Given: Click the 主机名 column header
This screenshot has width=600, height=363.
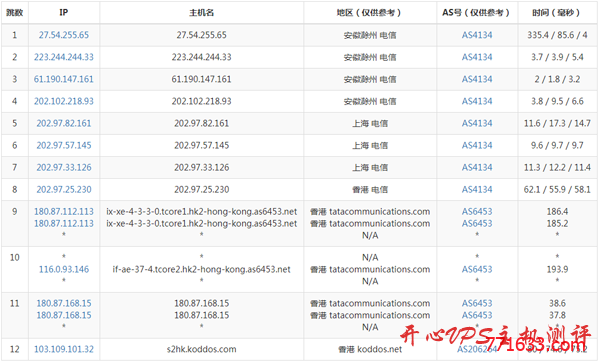Looking at the screenshot, I should click(201, 13).
